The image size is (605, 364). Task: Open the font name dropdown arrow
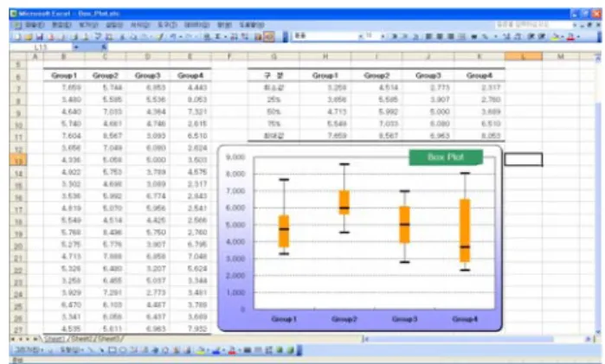pos(360,36)
